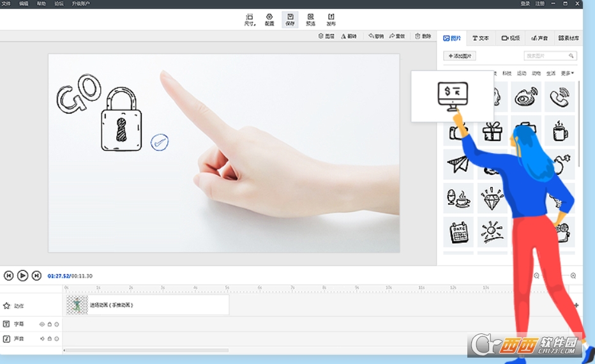Click the 发布 publish icon
Viewport: 595px width, 364px height.
coord(331,19)
